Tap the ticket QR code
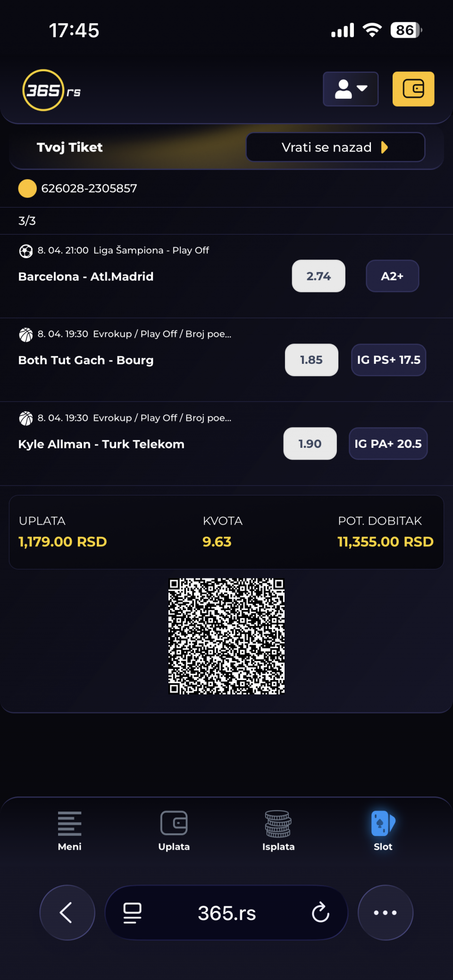 click(226, 636)
